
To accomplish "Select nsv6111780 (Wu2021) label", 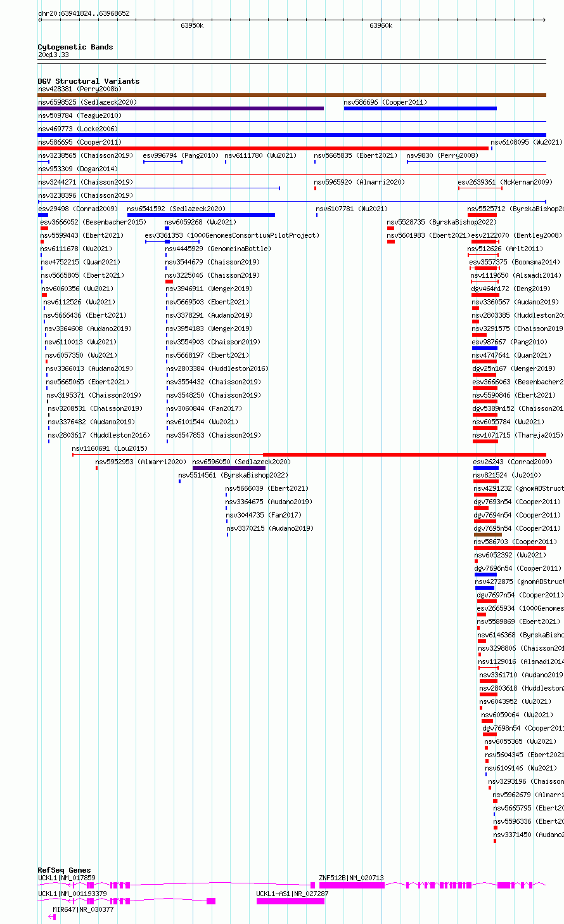I will pos(260,155).
